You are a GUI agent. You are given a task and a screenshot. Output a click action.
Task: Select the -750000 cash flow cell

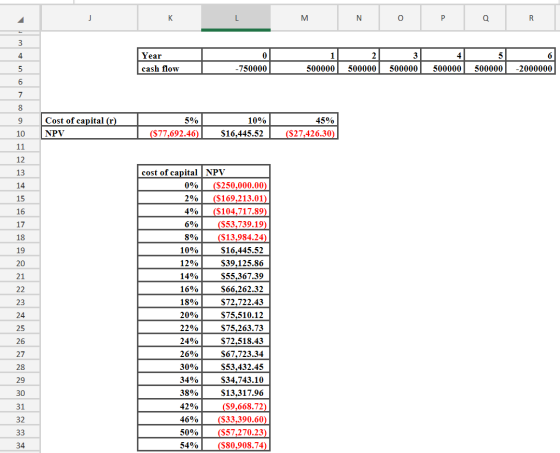pos(236,68)
